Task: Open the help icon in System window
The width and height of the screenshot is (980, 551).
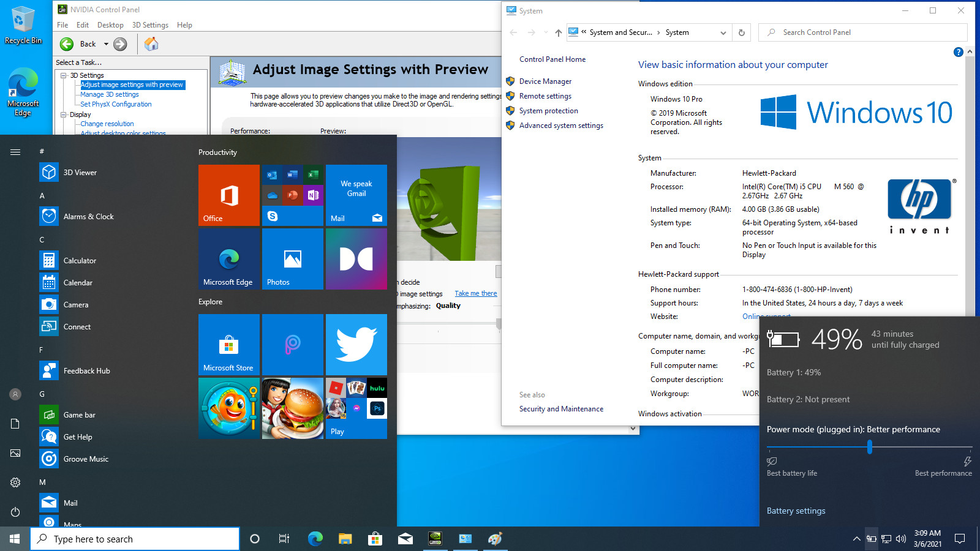Action: (x=959, y=52)
